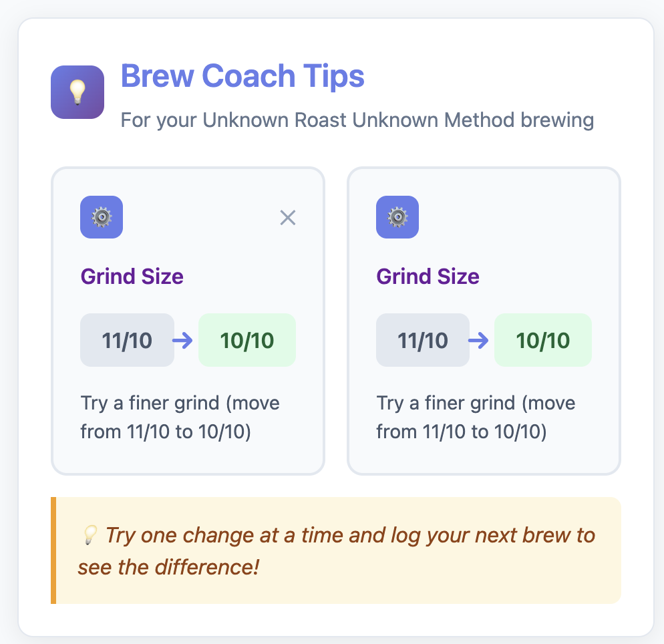Click the arrow between grind values in left card
The height and width of the screenshot is (644, 664).
click(182, 341)
